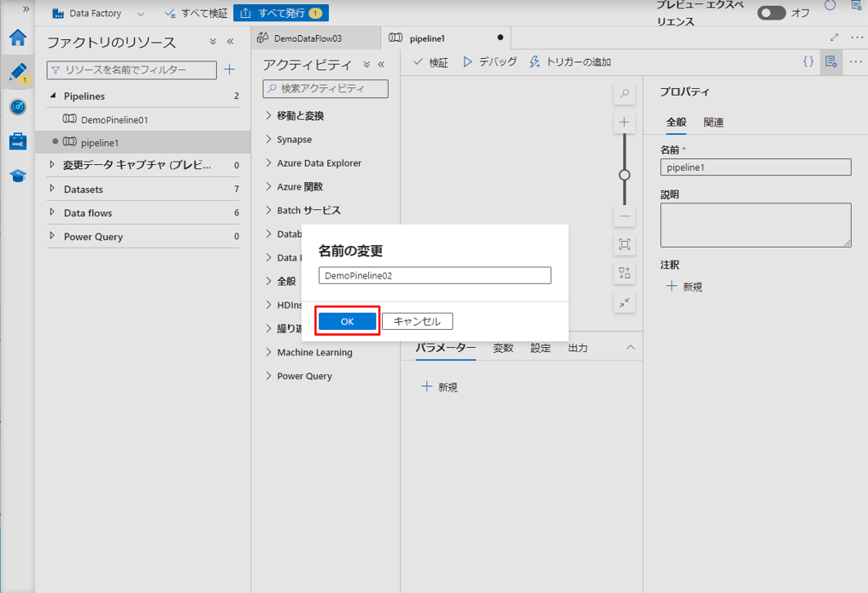868x593 pixels.
Task: Expand the Datasets tree node
Action: click(52, 189)
